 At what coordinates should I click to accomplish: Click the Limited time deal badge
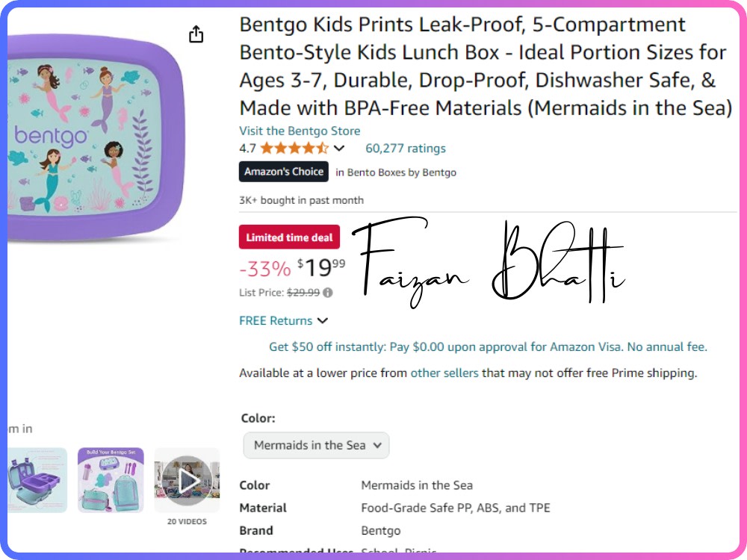pyautogui.click(x=289, y=237)
